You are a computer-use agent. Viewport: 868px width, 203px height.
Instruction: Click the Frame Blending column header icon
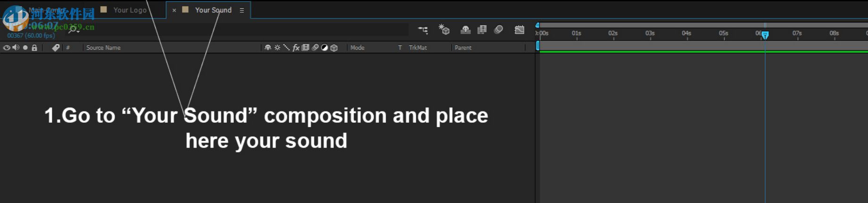click(x=306, y=48)
